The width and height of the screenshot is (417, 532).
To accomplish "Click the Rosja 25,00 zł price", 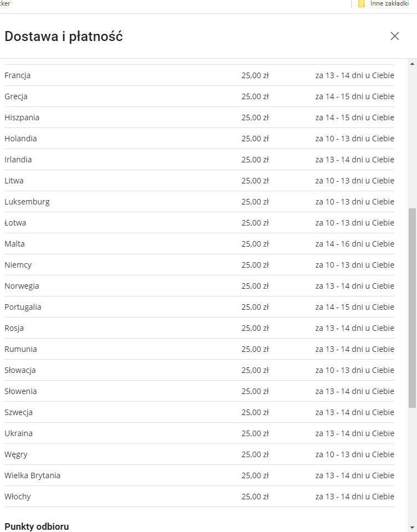I will 255,328.
